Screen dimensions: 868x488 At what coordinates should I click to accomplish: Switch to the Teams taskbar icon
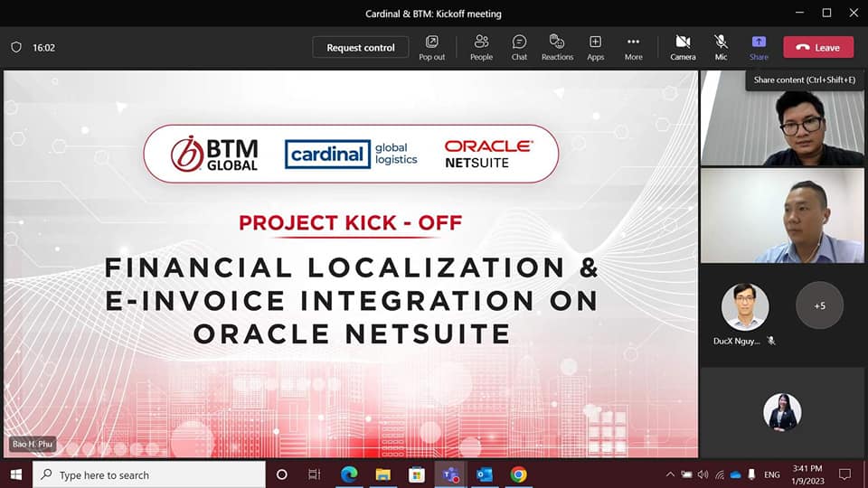point(450,474)
